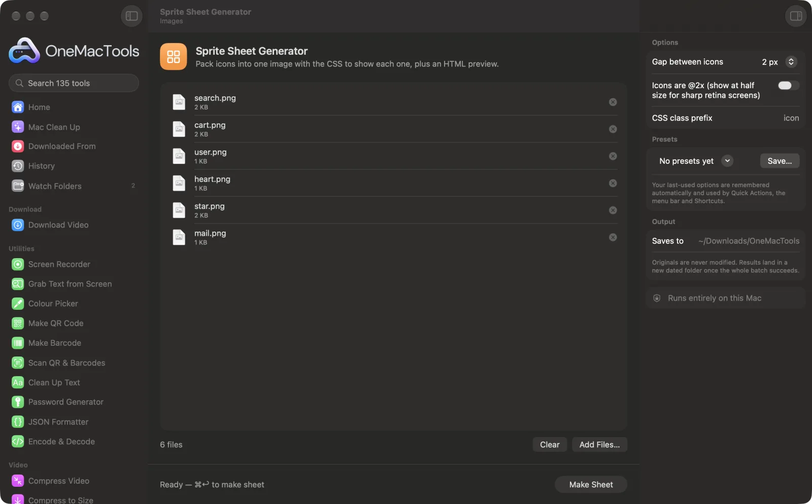Edit the CSS class prefix field
Image resolution: width=812 pixels, height=504 pixels.
tap(791, 118)
